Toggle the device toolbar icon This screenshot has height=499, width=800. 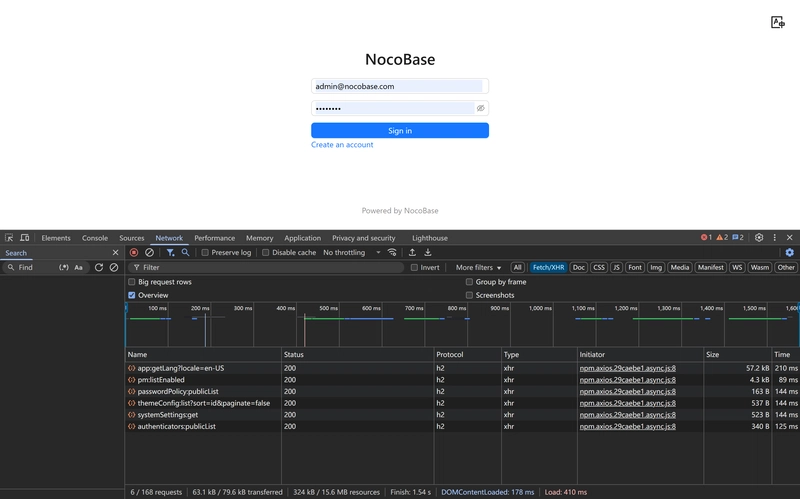[24, 238]
